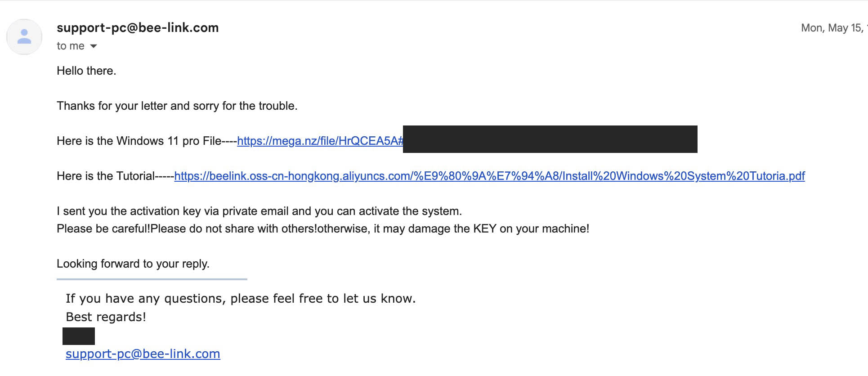The height and width of the screenshot is (376, 868).
Task: Click the "I sent you the activation key" line
Action: point(259,211)
